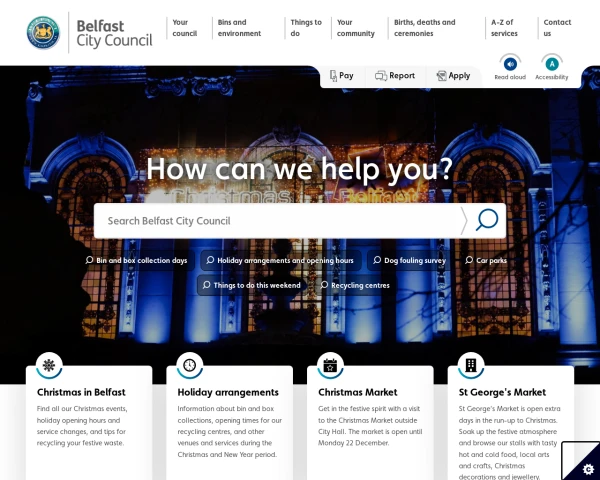This screenshot has height=480, width=600.
Task: Open Births, deaths and ceremonies menu
Action: (424, 28)
